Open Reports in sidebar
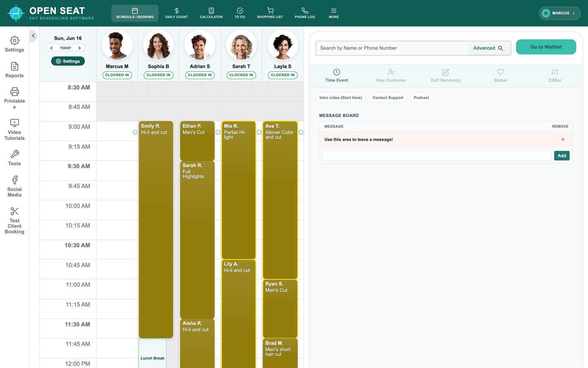 [x=14, y=70]
